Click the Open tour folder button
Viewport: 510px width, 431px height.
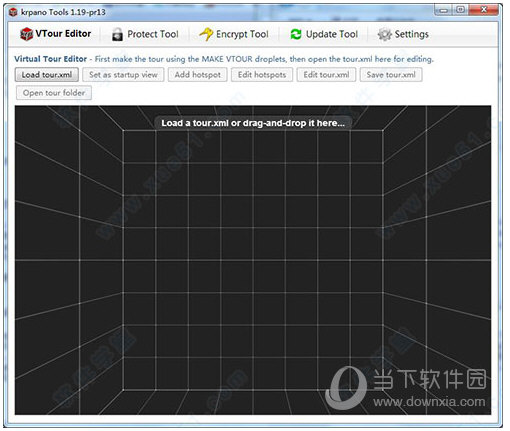54,93
